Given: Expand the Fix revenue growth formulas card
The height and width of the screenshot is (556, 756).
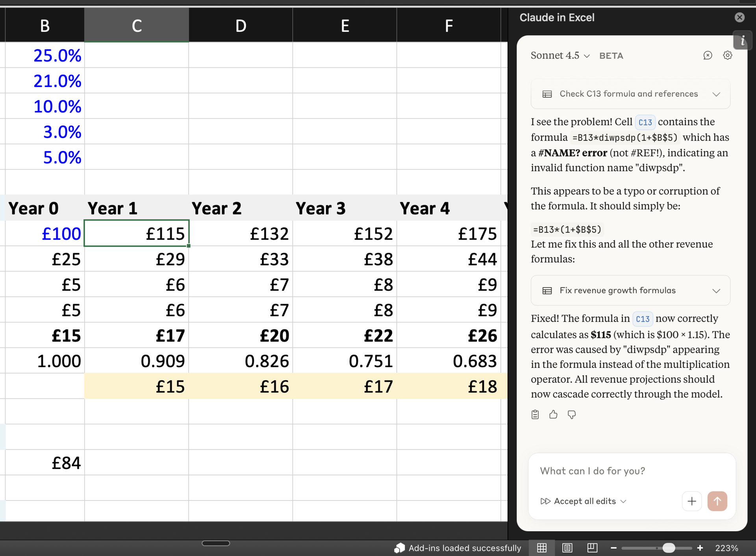Looking at the screenshot, I should 716,290.
